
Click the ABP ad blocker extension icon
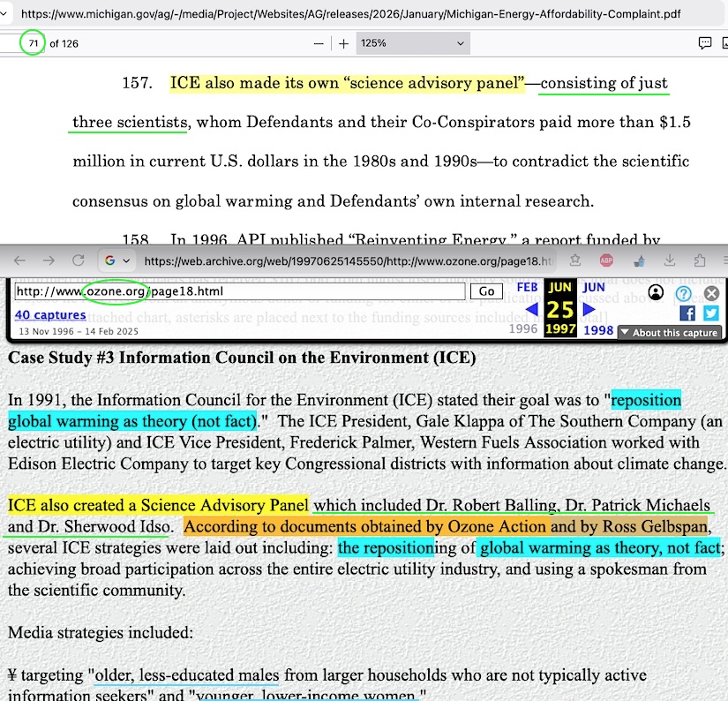[607, 260]
